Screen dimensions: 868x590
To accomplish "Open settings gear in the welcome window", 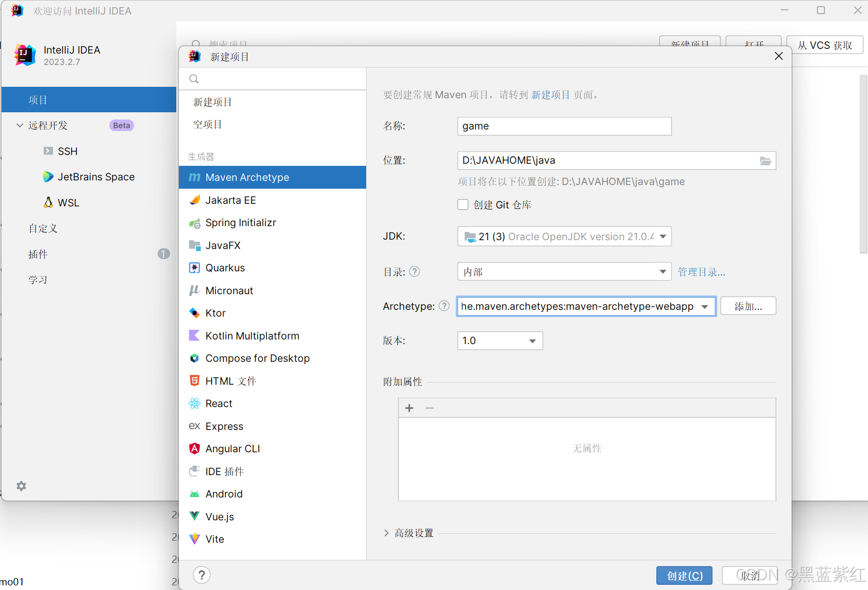I will point(21,486).
